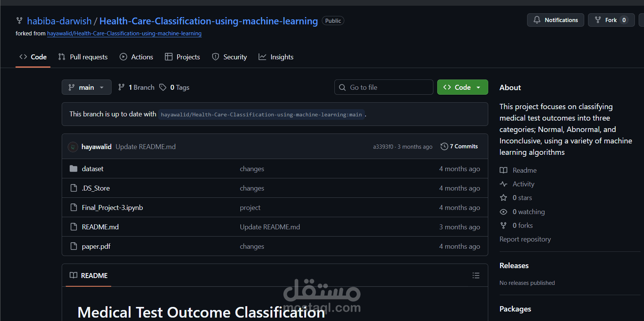Click the Projects table icon
Screen dimensions: 644x321
(169, 57)
